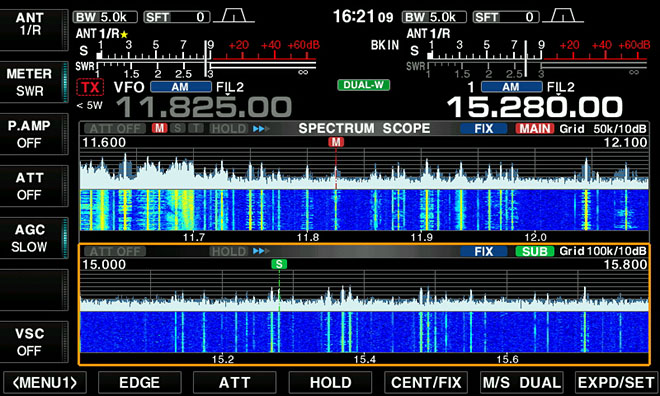
Task: Click the left passband filter shape icon
Action: [234, 16]
